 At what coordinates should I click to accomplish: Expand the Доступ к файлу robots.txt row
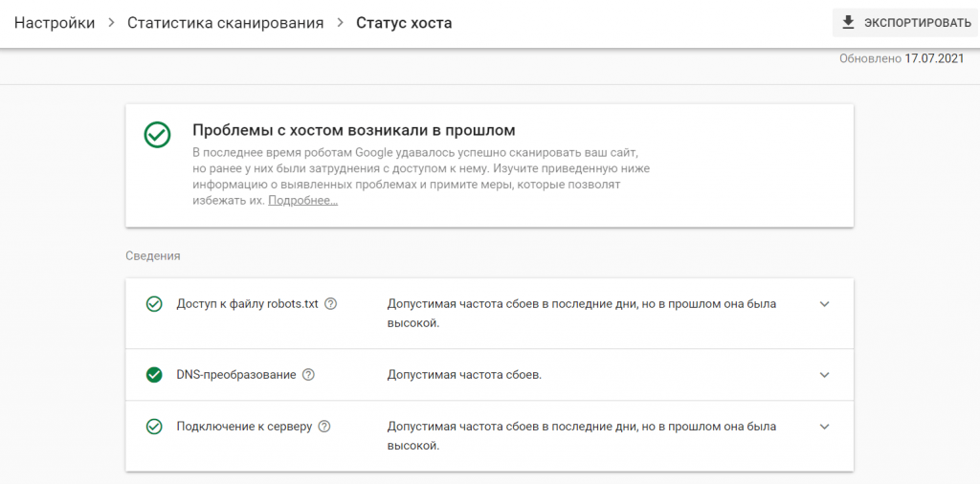coord(825,304)
